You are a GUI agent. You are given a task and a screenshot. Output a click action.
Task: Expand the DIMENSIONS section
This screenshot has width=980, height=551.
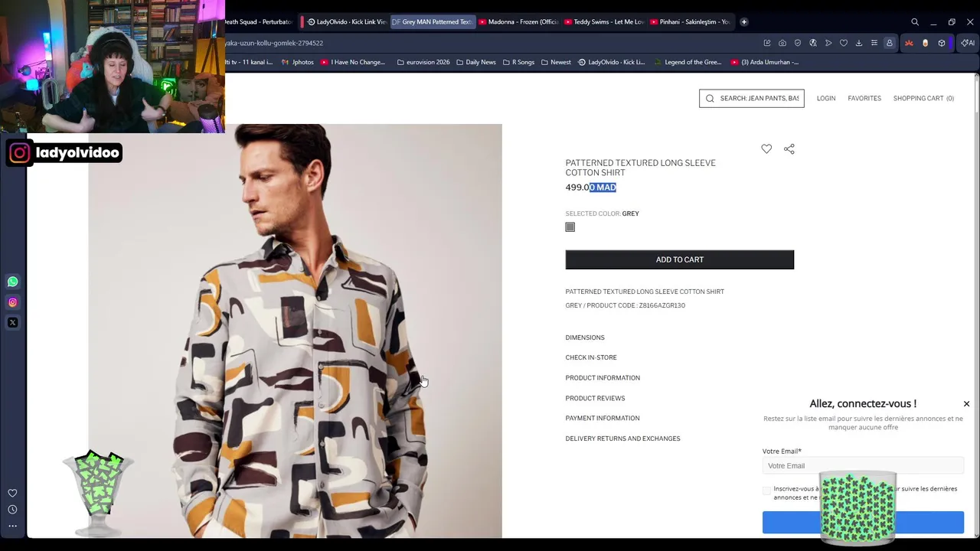(585, 337)
